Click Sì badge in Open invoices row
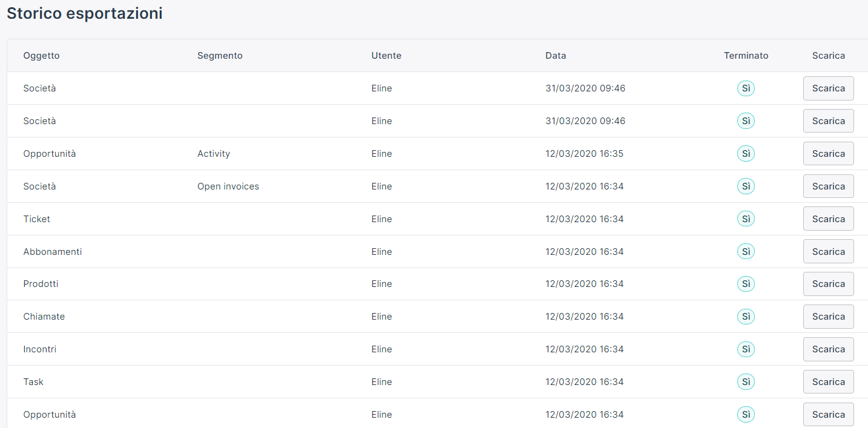The width and height of the screenshot is (868, 428). pos(746,186)
